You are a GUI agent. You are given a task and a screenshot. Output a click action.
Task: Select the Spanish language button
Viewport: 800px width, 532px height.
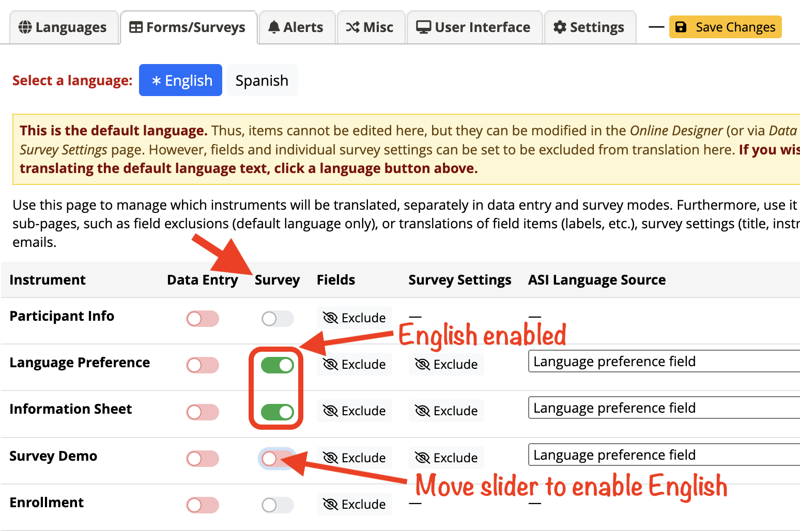262,80
